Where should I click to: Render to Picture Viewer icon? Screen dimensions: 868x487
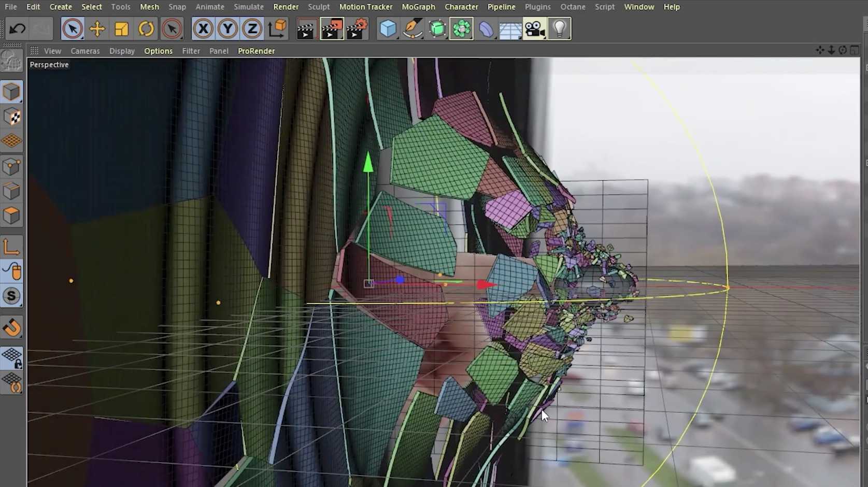[x=332, y=29]
